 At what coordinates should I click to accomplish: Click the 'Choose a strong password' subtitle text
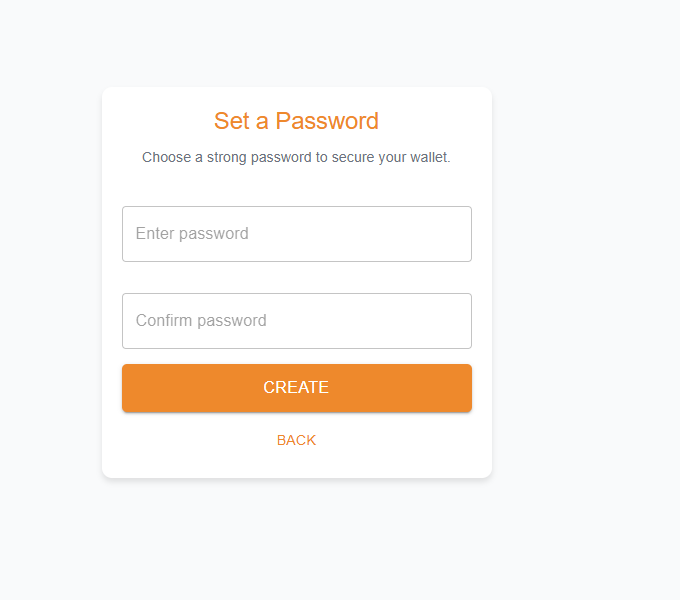pyautogui.click(x=296, y=157)
